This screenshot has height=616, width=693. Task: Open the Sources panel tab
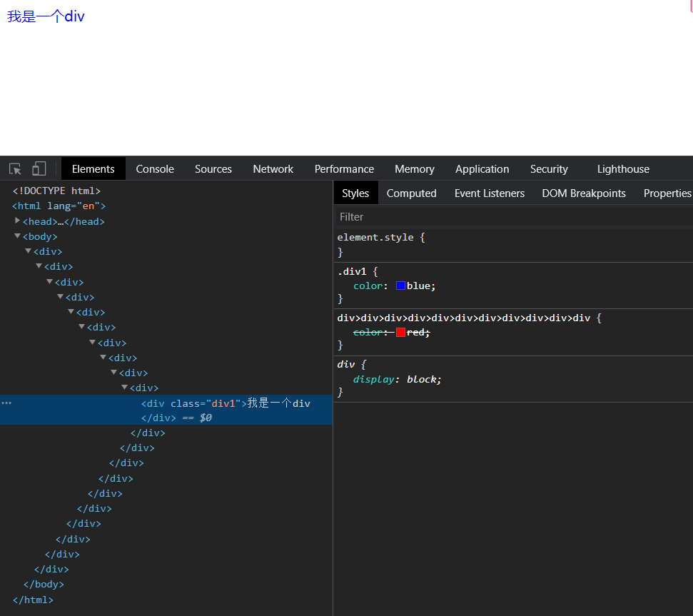click(x=213, y=169)
